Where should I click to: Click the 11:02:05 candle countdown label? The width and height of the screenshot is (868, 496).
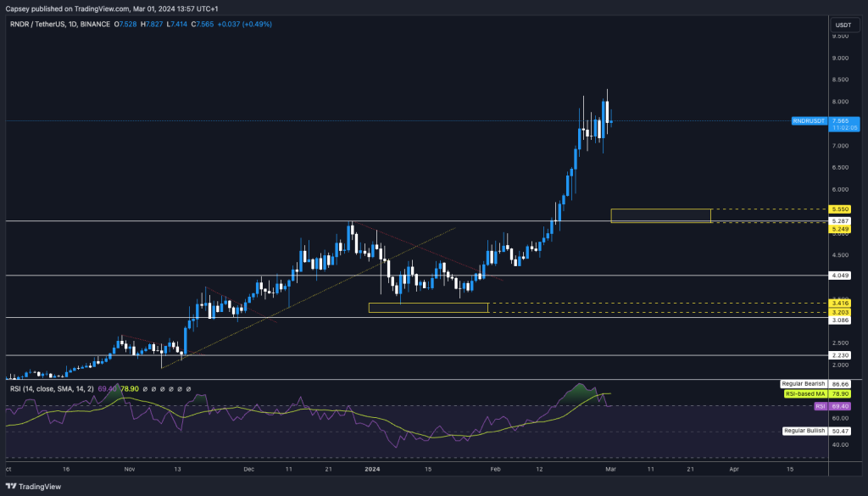coord(844,128)
